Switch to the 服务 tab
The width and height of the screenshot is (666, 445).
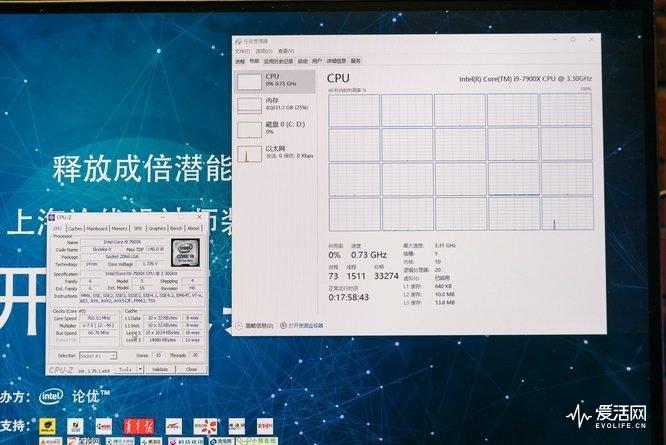pos(356,61)
